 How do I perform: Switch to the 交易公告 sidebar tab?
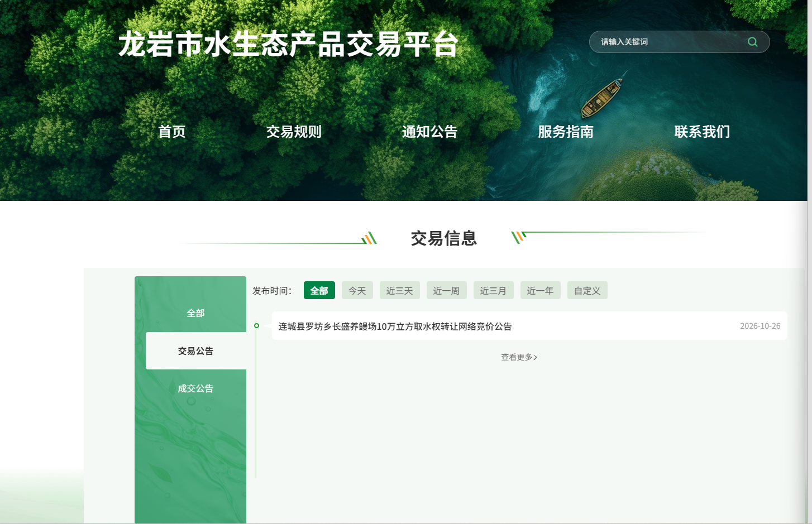click(x=195, y=351)
